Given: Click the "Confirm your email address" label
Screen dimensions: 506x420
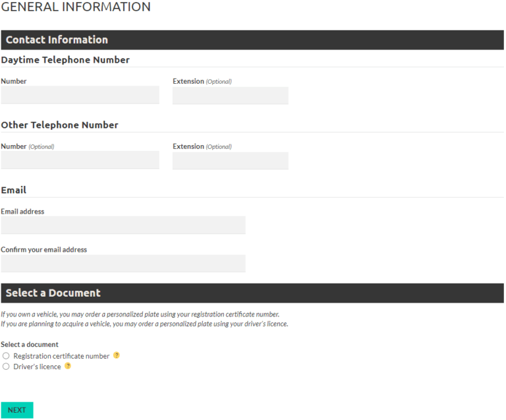Looking at the screenshot, I should 44,250.
